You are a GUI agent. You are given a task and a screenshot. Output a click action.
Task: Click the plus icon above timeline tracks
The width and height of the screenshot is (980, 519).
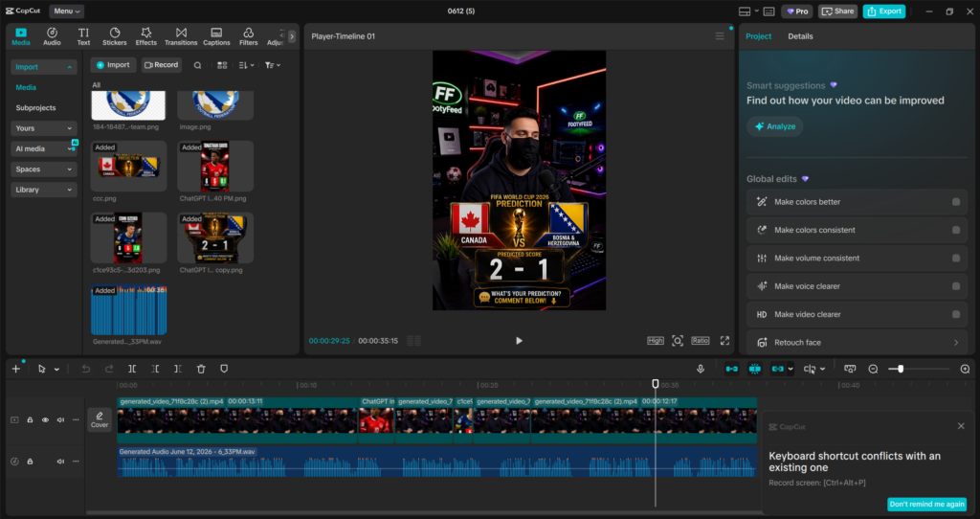click(x=16, y=369)
